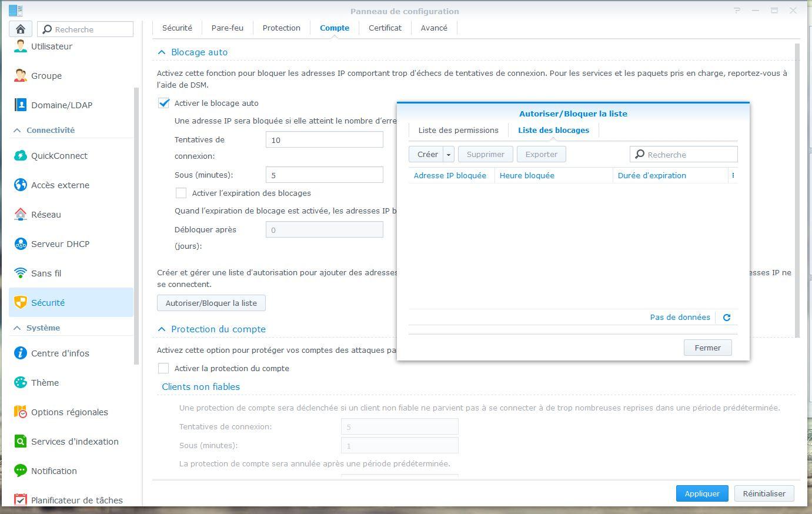Select Liste des blocages tab
Screen dimensions: 812x514
[553, 130]
